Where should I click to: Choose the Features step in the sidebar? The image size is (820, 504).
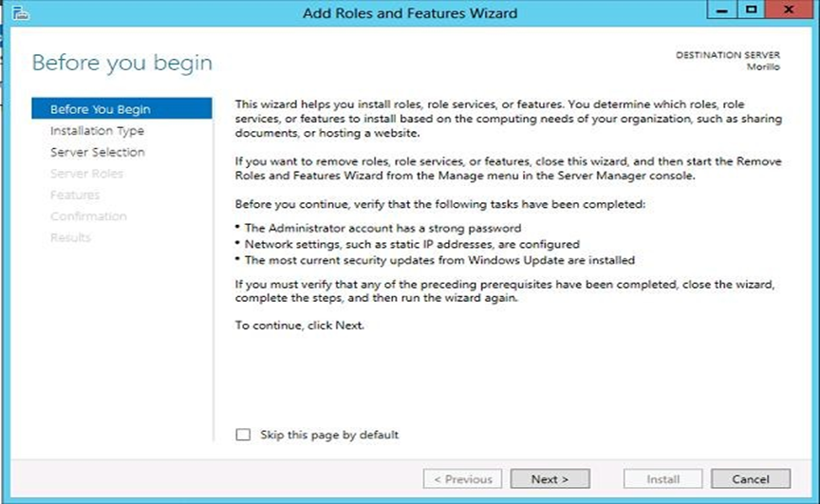(x=75, y=195)
